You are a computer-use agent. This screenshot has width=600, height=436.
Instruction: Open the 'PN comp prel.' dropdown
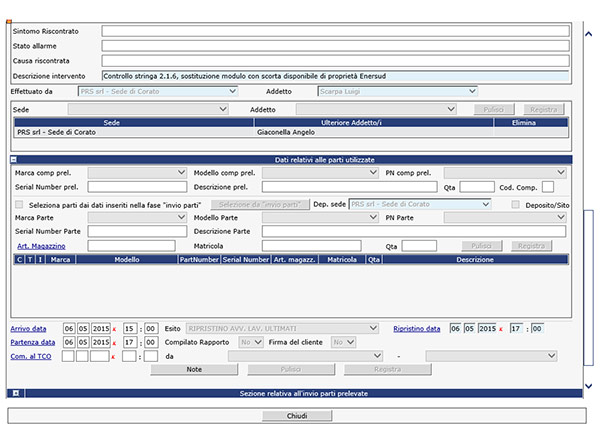pyautogui.click(x=505, y=173)
